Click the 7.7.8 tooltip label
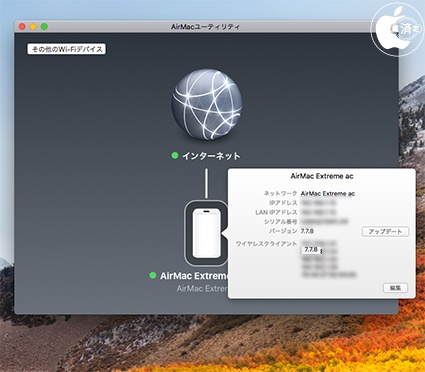 (x=311, y=250)
